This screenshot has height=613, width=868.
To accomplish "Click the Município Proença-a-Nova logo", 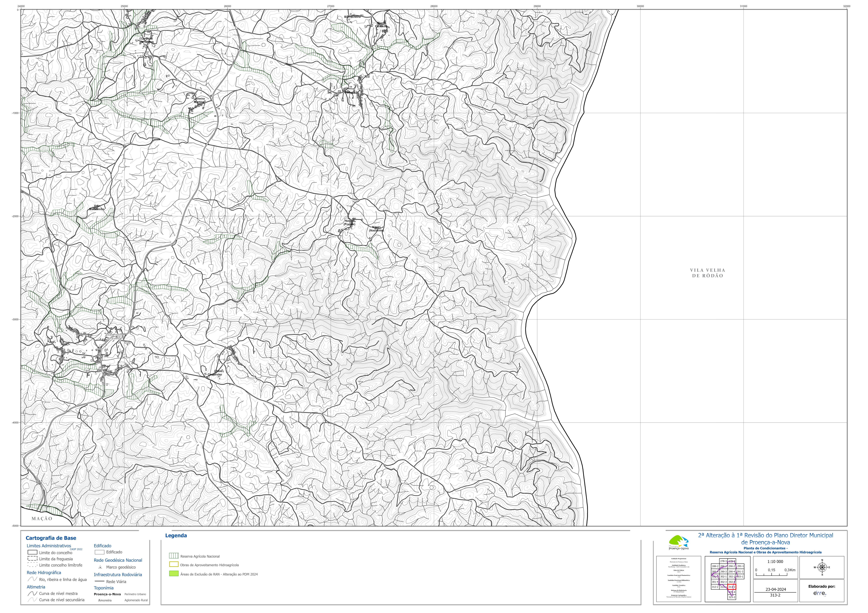I will [679, 542].
